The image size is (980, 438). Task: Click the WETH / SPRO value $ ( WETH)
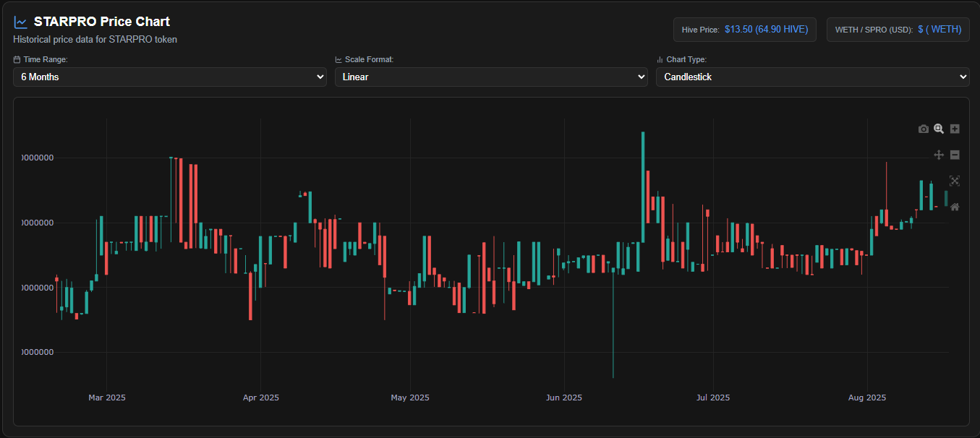click(939, 30)
